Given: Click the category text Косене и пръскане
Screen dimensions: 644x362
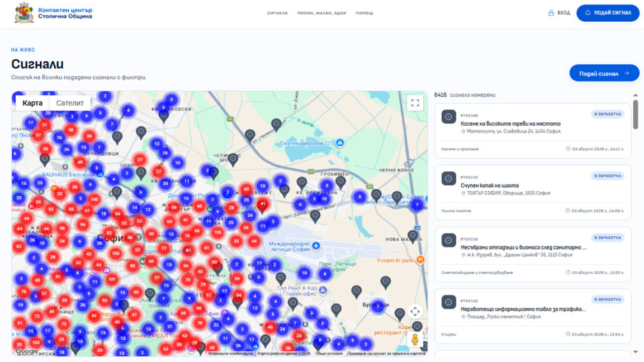Looking at the screenshot, I should point(460,149).
